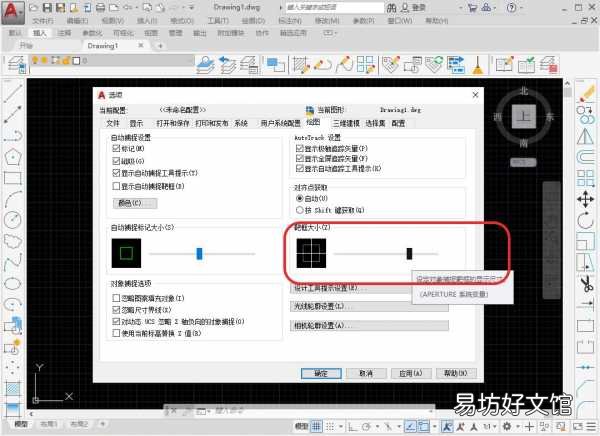Open the AutoCAD application menu button
Viewport: 600px width, 436px height.
12,12
